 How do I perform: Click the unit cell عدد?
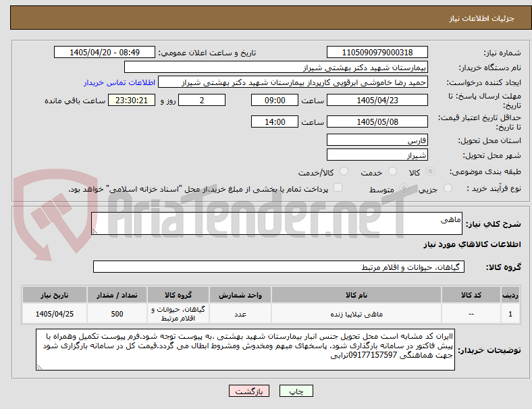click(x=240, y=314)
